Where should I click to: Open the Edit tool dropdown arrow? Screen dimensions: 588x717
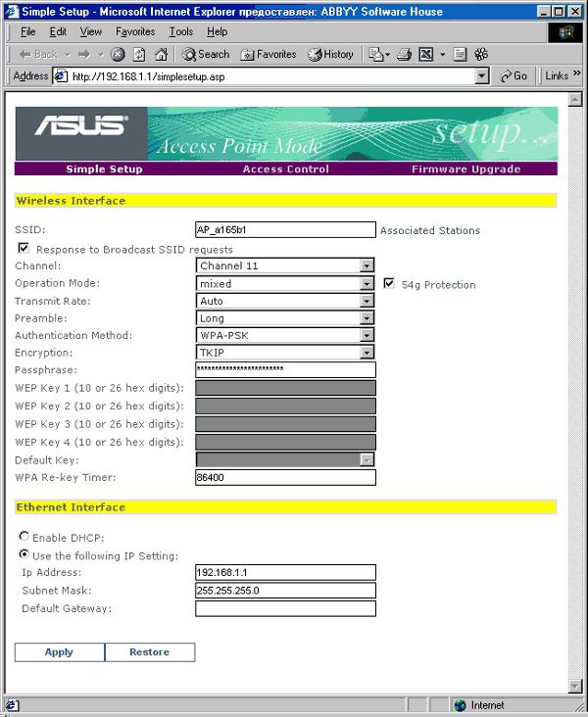click(442, 55)
